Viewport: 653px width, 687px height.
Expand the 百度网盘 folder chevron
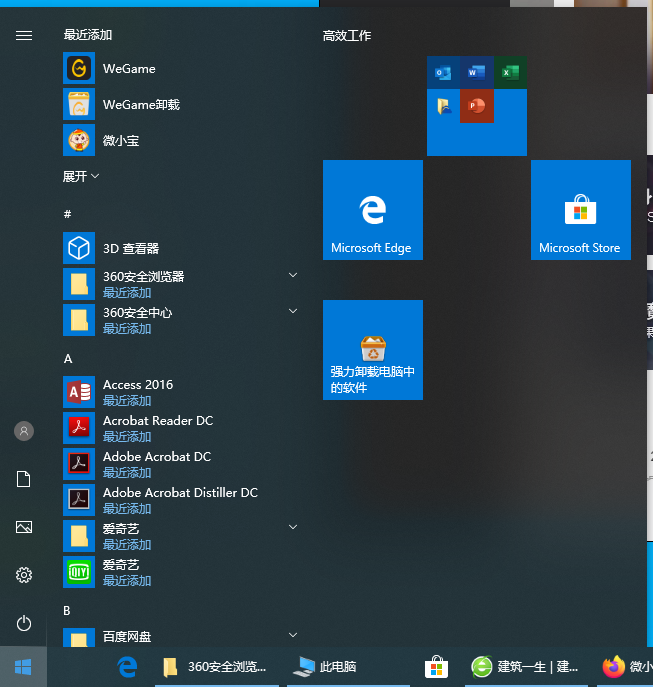pyautogui.click(x=293, y=635)
